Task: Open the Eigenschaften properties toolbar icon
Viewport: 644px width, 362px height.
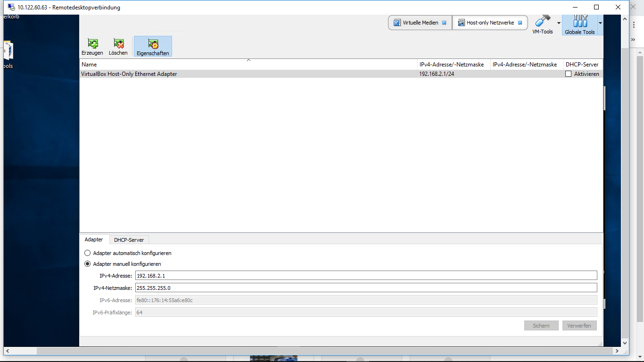Action: click(153, 47)
